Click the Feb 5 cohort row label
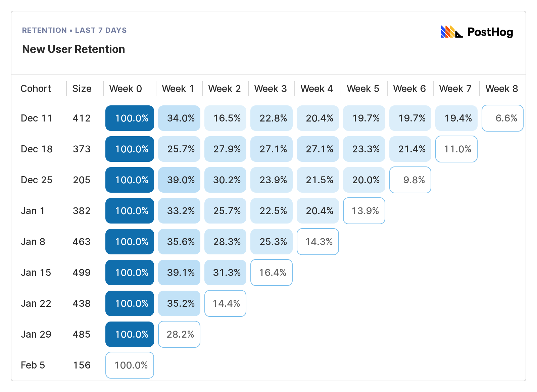537x392 pixels. (x=33, y=365)
